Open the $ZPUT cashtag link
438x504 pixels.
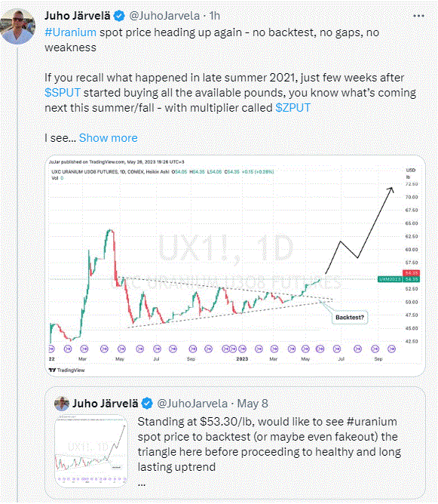point(293,108)
